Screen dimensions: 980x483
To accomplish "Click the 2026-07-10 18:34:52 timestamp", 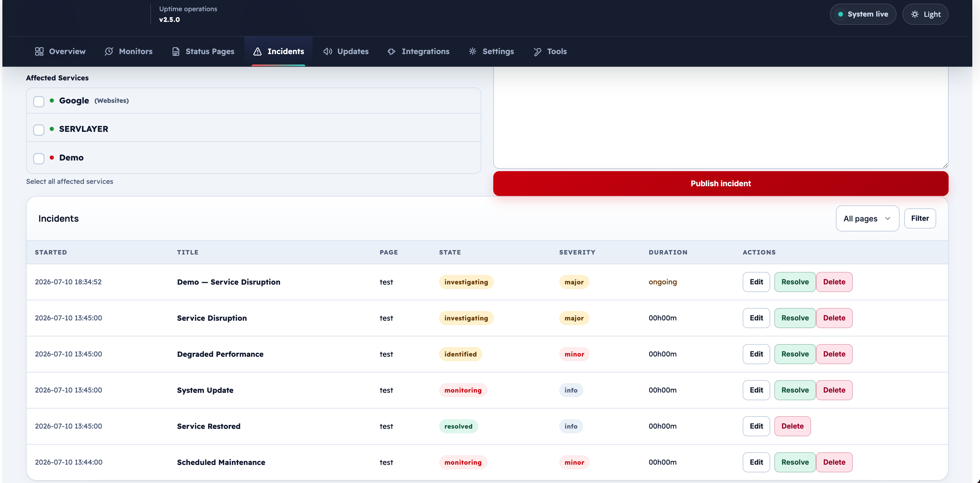I will point(68,282).
